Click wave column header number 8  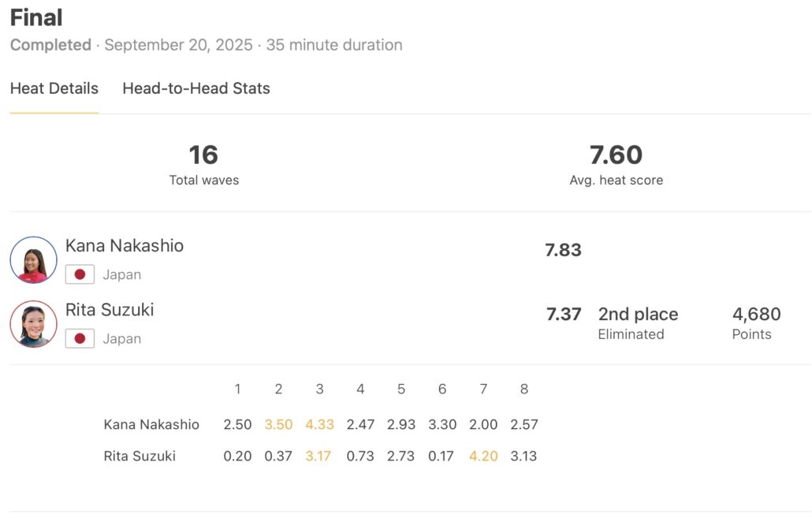point(524,389)
